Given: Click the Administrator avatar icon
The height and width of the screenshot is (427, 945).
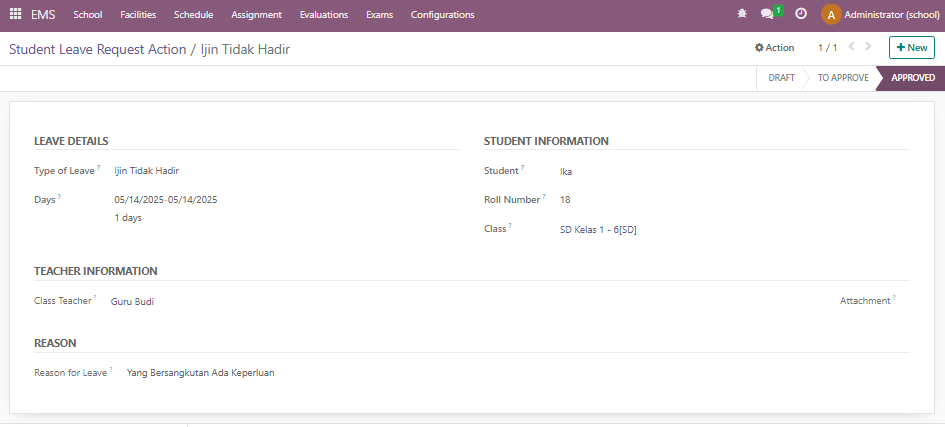Looking at the screenshot, I should (x=831, y=14).
